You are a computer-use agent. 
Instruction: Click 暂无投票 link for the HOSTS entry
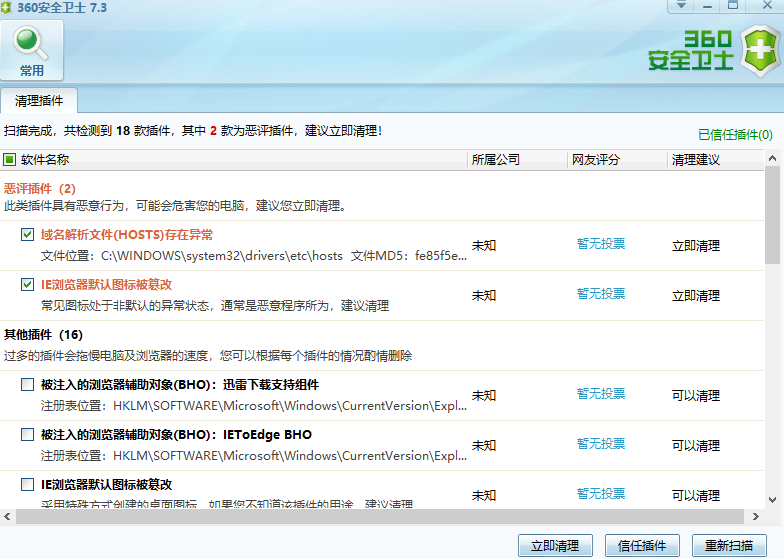pos(600,244)
